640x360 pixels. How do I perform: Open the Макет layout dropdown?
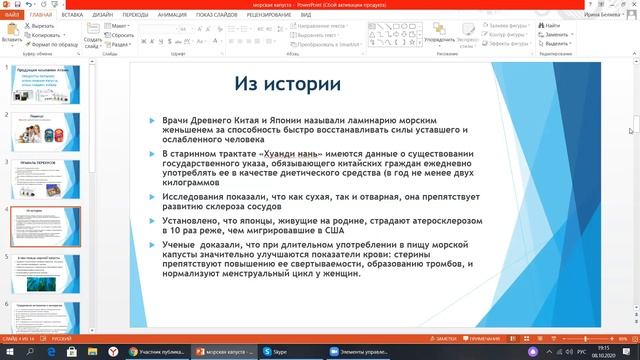pos(117,26)
